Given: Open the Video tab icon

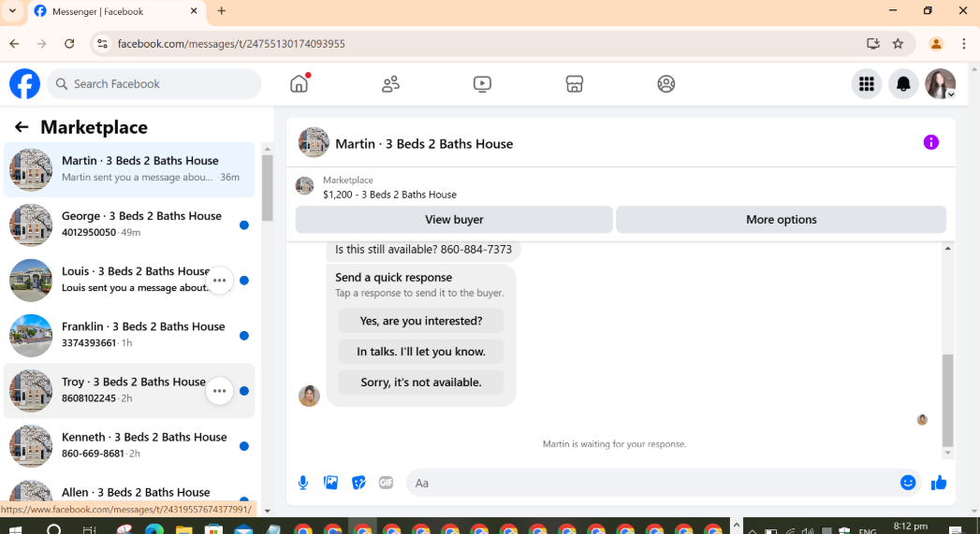Looking at the screenshot, I should click(482, 83).
